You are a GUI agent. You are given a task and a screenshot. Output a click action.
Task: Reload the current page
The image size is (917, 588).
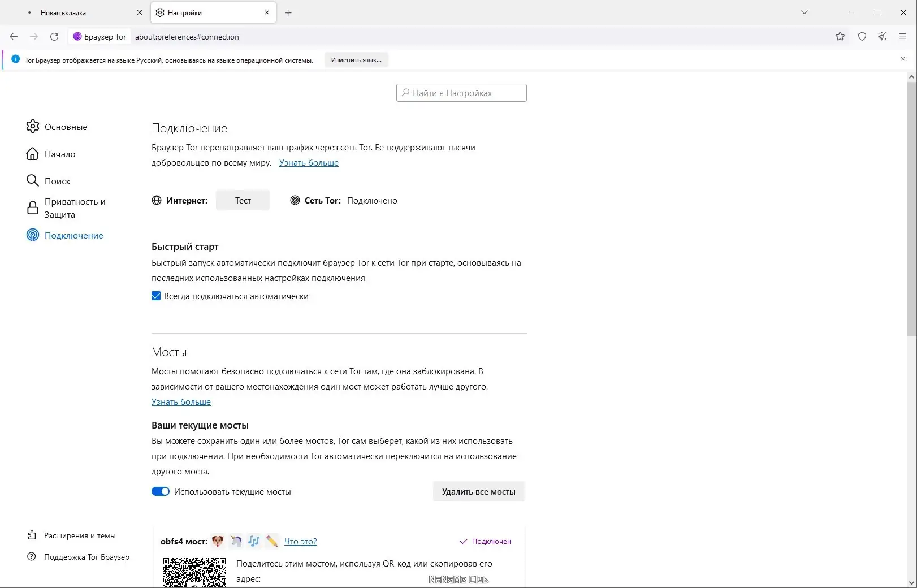tap(54, 37)
